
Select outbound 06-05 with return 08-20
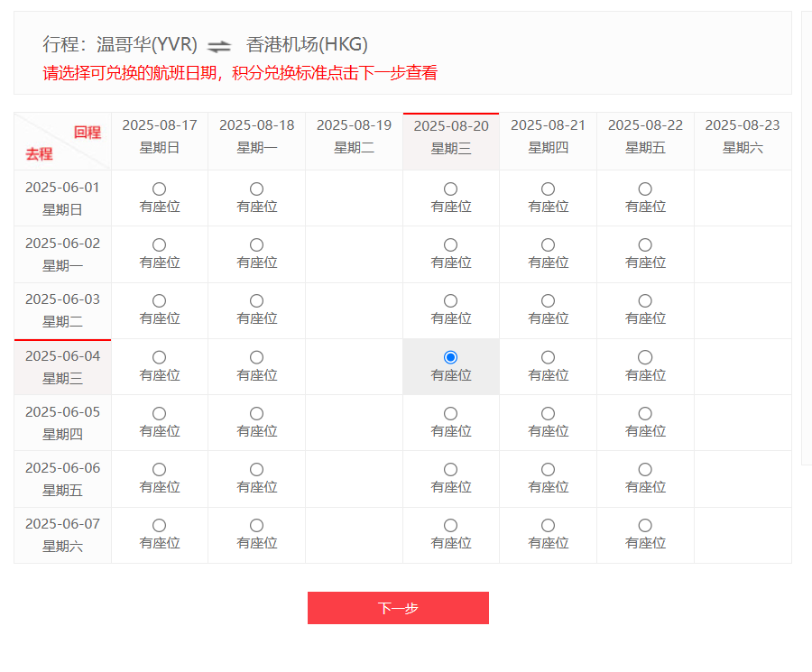click(x=450, y=414)
